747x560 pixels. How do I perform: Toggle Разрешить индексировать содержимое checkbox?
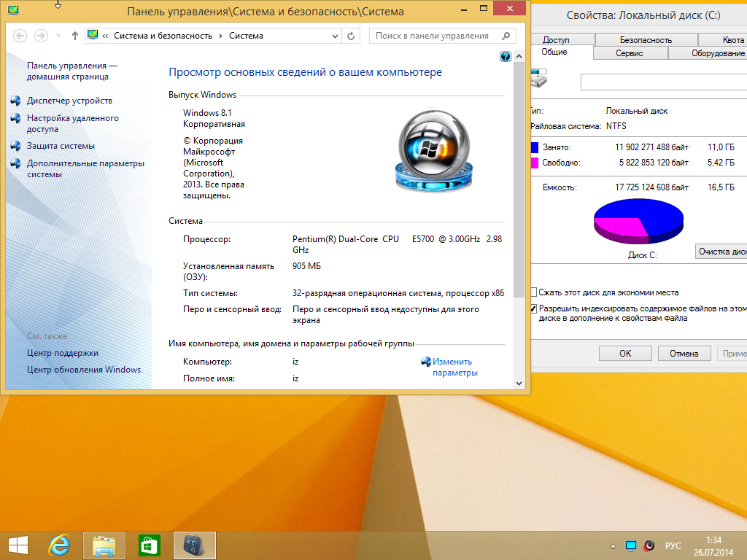click(534, 308)
